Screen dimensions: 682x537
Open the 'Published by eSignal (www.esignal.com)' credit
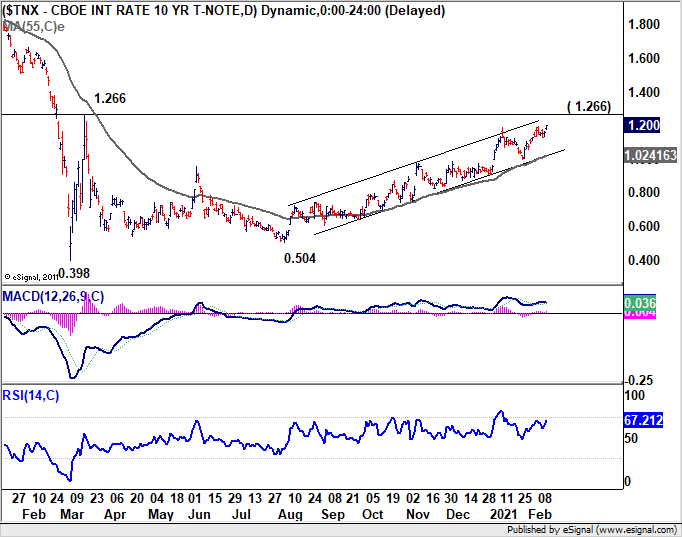[592, 530]
